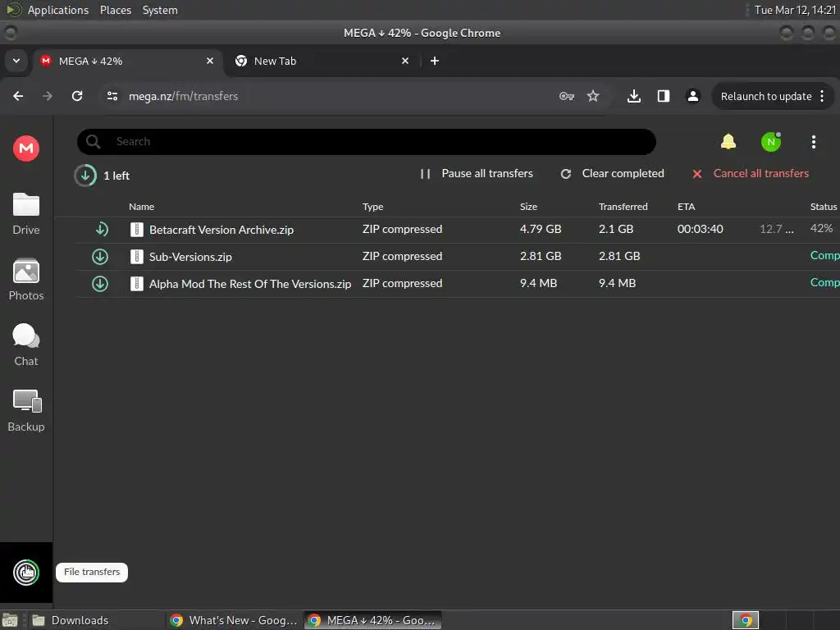
Task: Click the 4.79 GB size value
Action: (x=541, y=230)
